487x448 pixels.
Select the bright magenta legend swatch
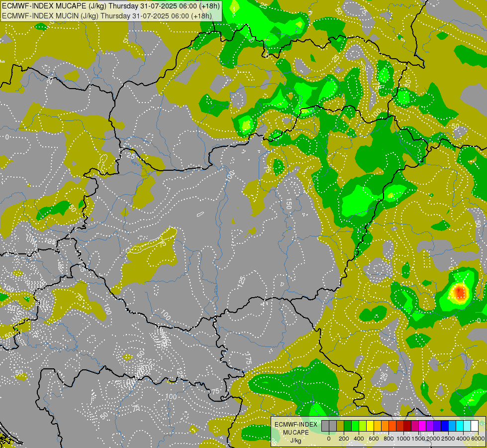click(422, 426)
